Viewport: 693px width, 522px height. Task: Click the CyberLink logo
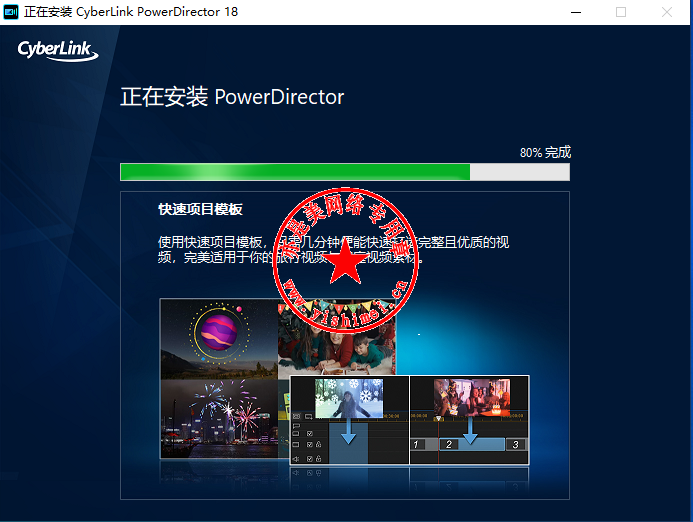click(x=57, y=50)
